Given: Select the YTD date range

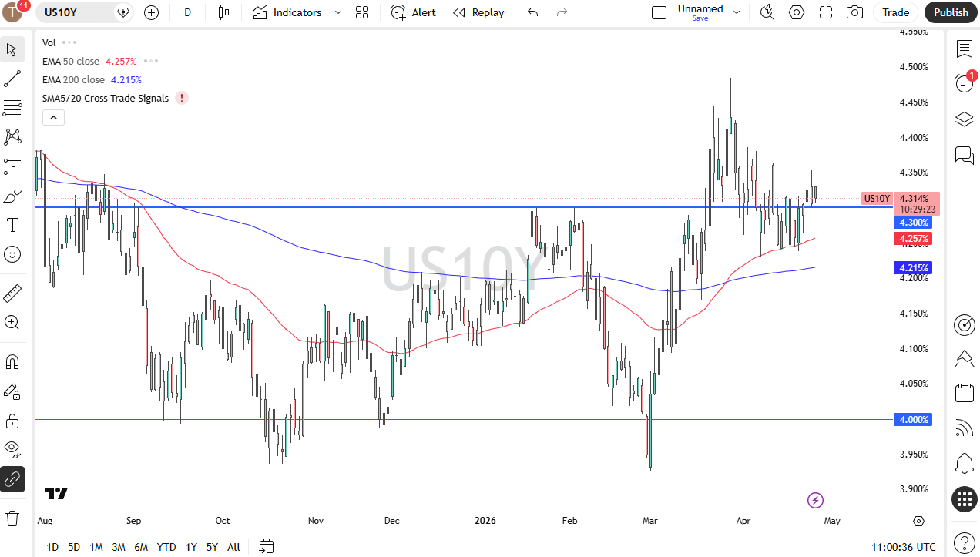Looking at the screenshot, I should pos(166,547).
